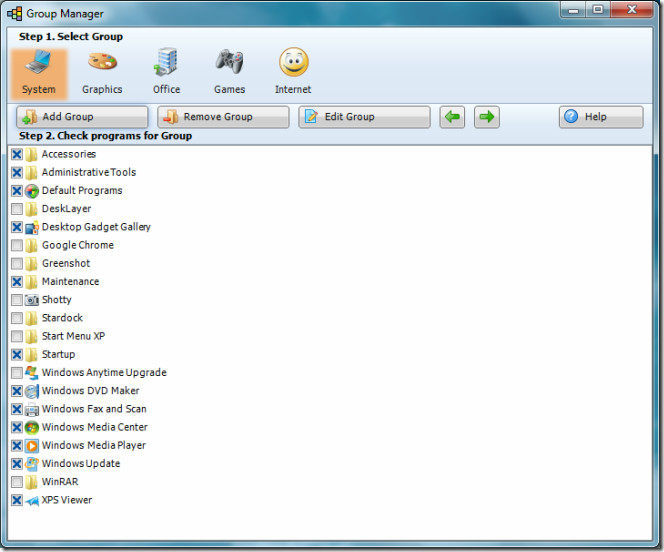Viewport: 664px width, 552px height.
Task: Select the Internet group smiley icon
Action: coord(293,62)
